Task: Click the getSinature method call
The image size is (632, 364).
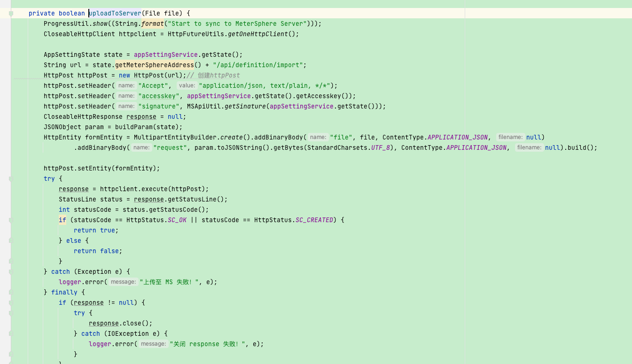Action: click(245, 106)
